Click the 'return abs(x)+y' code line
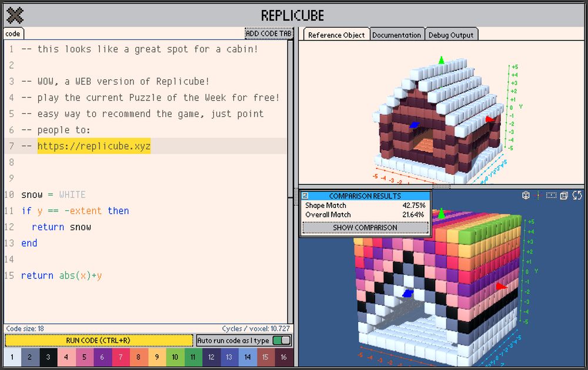This screenshot has height=370, width=588. [x=61, y=275]
